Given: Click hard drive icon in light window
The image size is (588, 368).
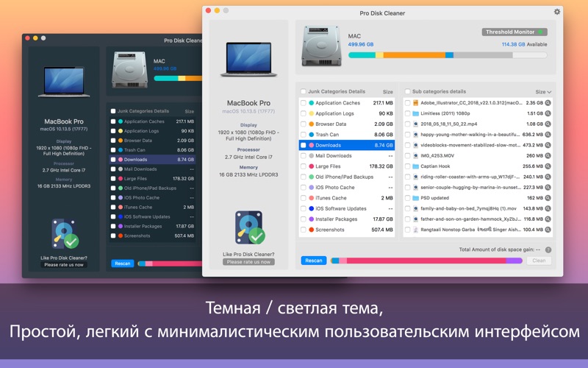Looking at the screenshot, I should [x=321, y=46].
